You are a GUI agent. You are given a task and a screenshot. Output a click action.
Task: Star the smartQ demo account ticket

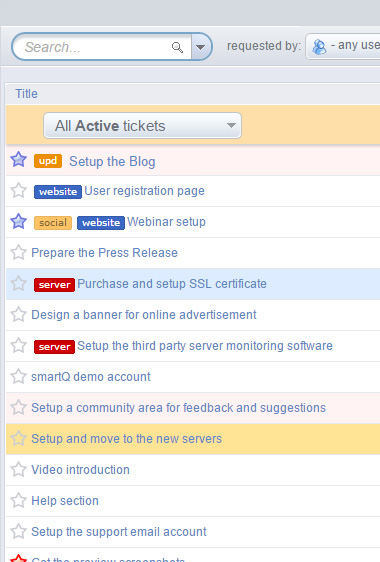[18, 376]
